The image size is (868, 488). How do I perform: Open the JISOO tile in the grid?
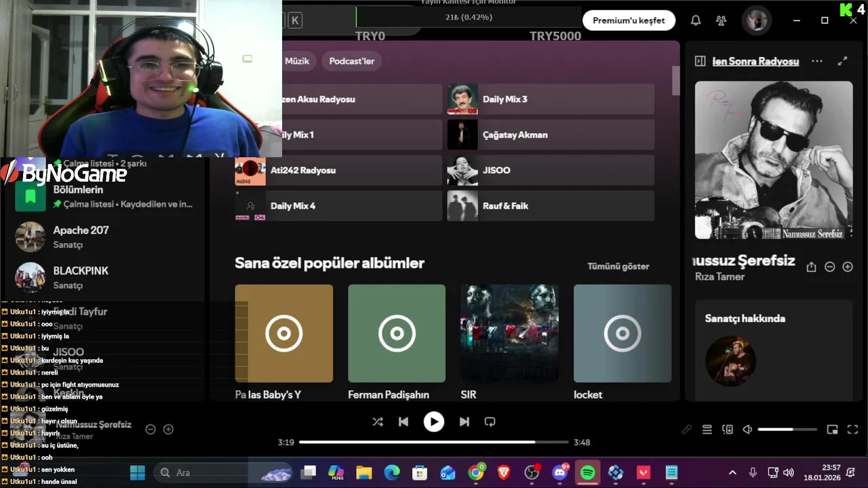point(551,170)
